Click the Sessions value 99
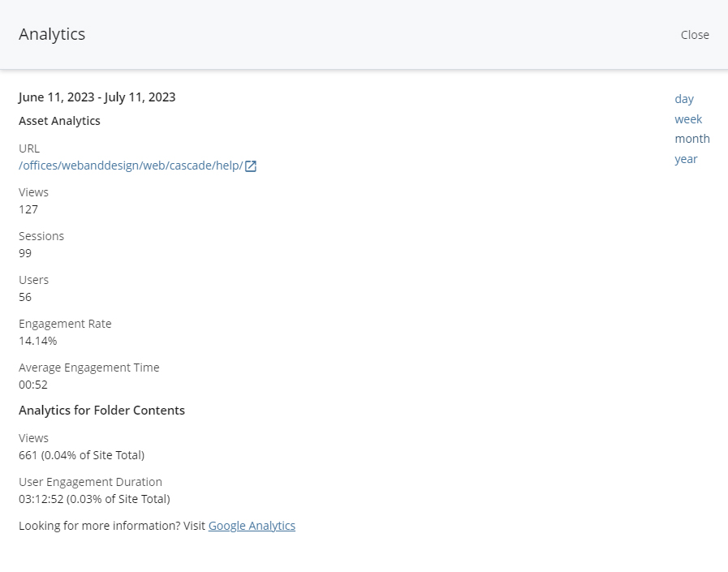Viewport: 728px width, 572px height. (x=25, y=253)
